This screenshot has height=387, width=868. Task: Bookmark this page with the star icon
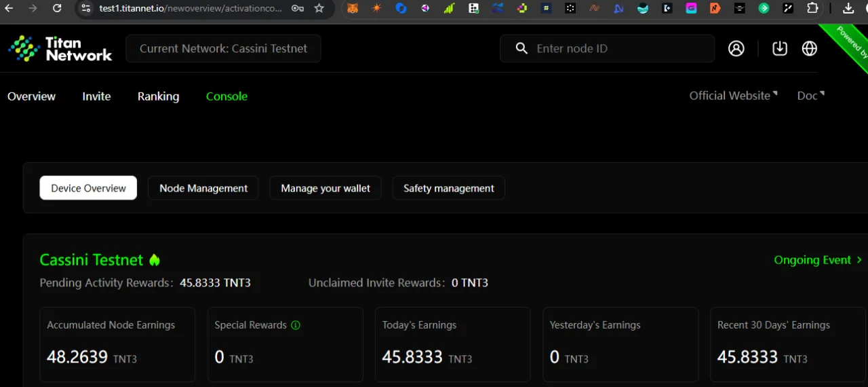tap(319, 8)
